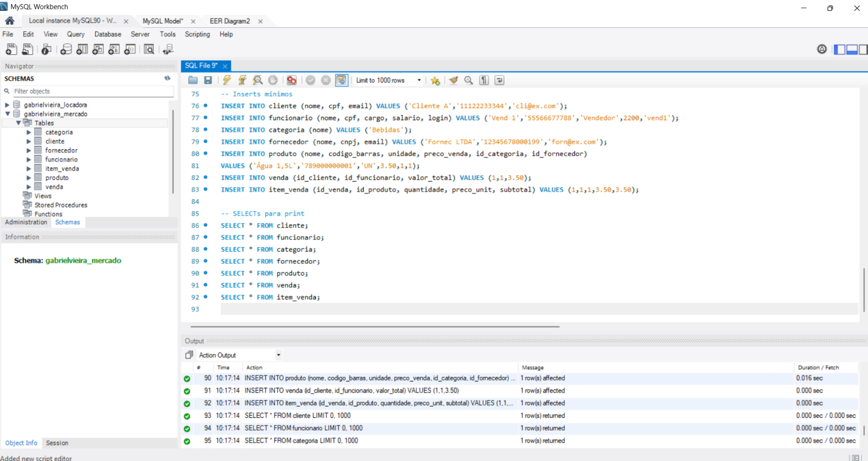Execute the SQL script with lightning bolt
This screenshot has height=461, width=868.
tap(227, 81)
